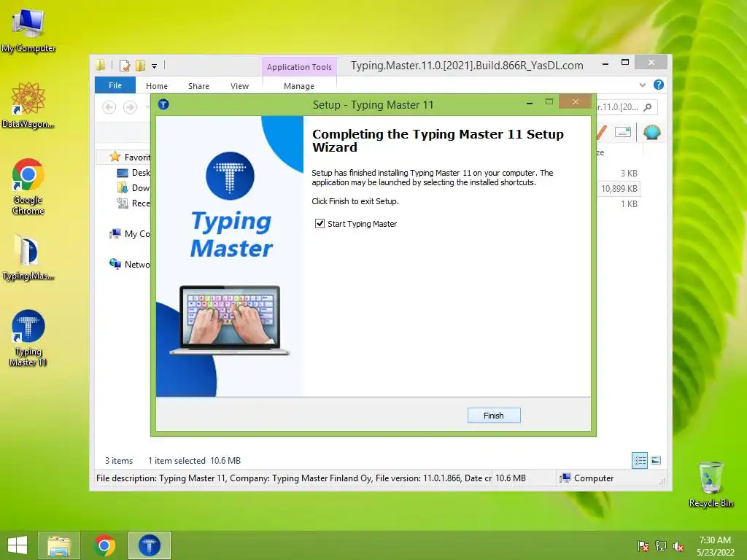Click the card-shaped icon in Explorer toolbar
Screen dimensions: 747x560
623,132
